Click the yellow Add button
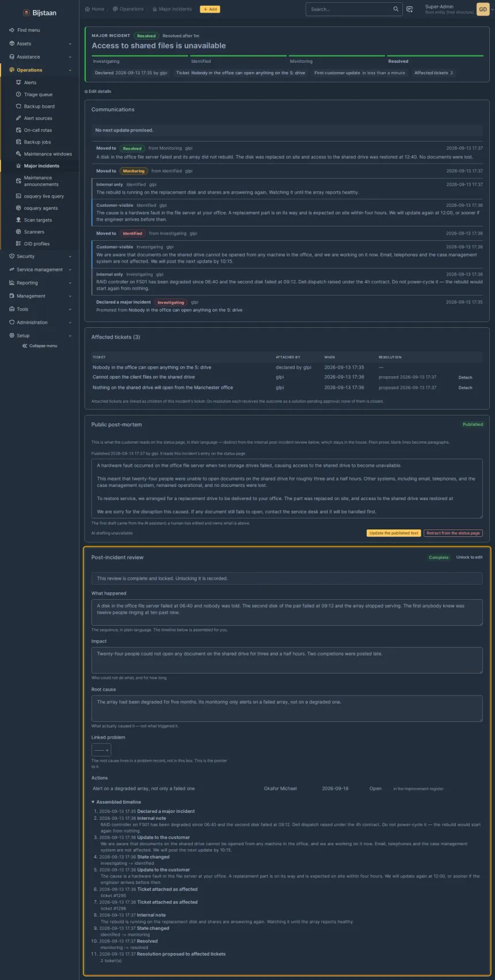This screenshot has width=495, height=980. pyautogui.click(x=210, y=9)
